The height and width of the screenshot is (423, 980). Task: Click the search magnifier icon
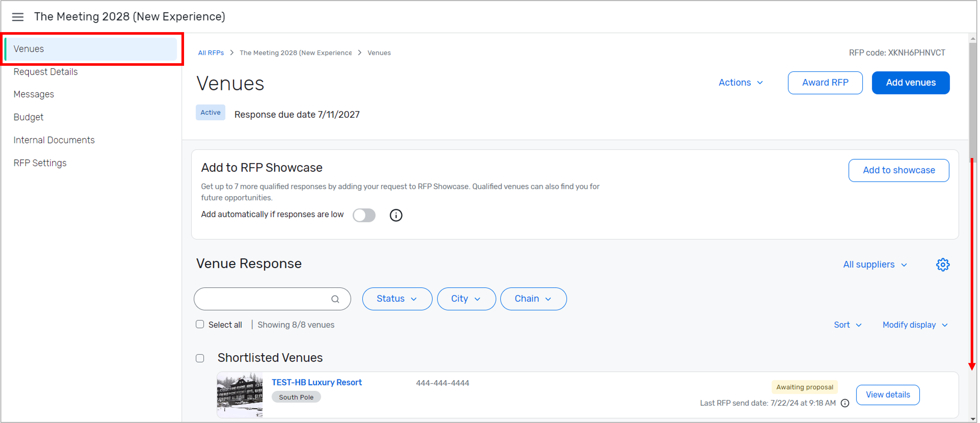[x=335, y=299]
